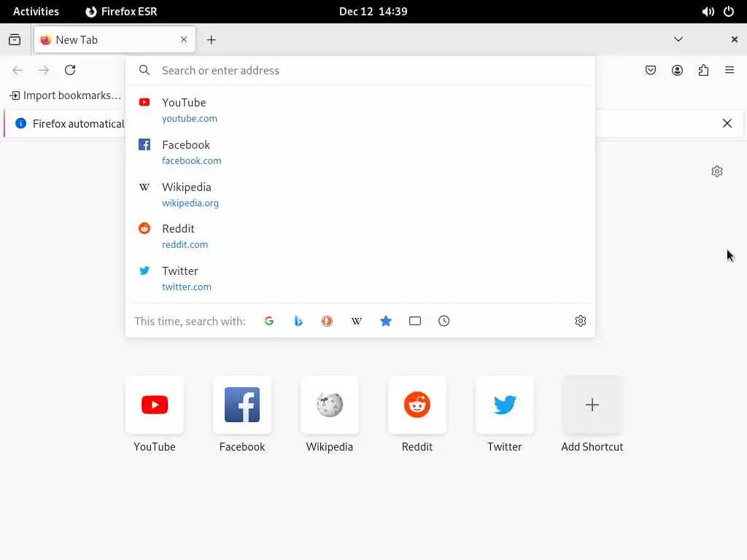Search open tabs with the tab icon

(x=415, y=321)
